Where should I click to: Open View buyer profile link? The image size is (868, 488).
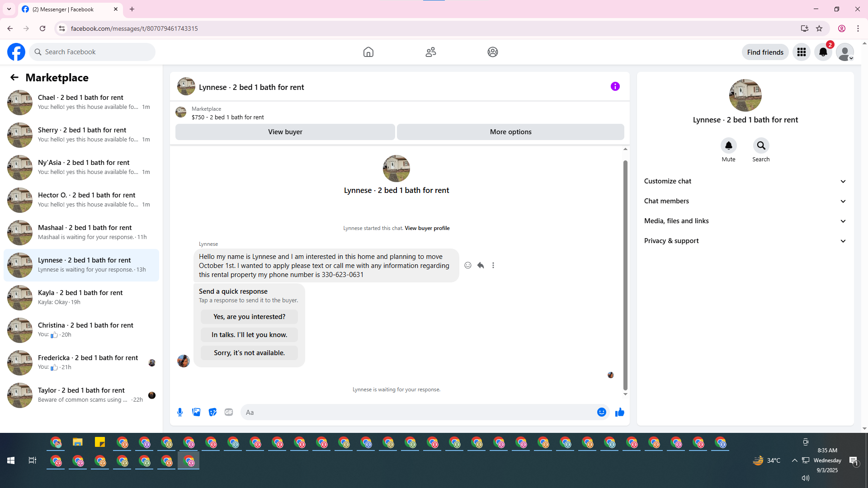(427, 228)
